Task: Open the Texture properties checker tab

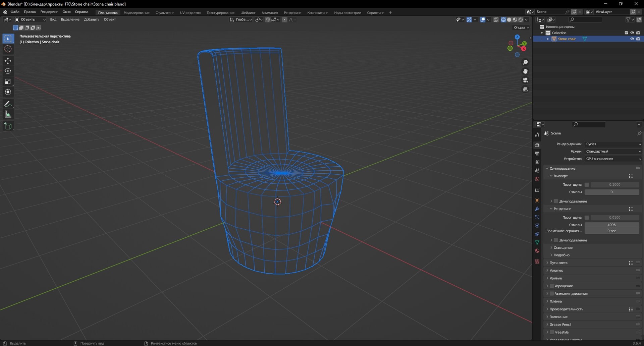Action: [x=537, y=261]
